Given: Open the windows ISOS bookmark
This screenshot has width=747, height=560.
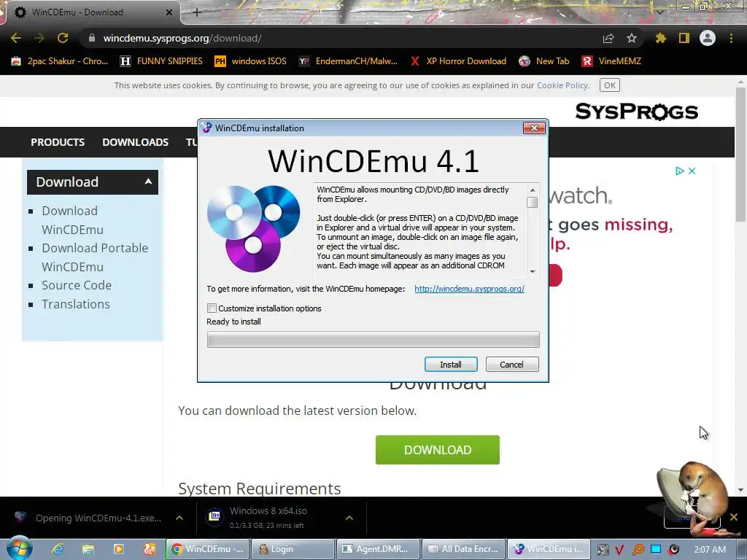Looking at the screenshot, I should (251, 61).
